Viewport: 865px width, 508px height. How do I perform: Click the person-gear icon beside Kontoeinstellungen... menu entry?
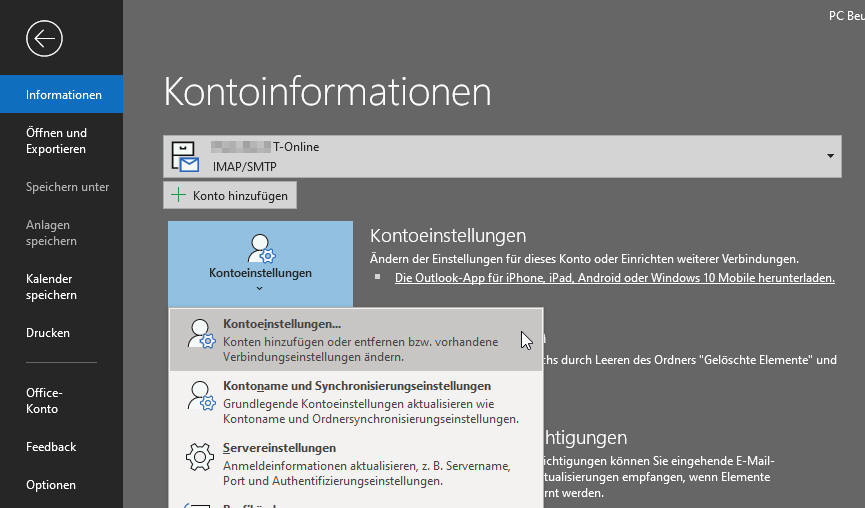(201, 334)
